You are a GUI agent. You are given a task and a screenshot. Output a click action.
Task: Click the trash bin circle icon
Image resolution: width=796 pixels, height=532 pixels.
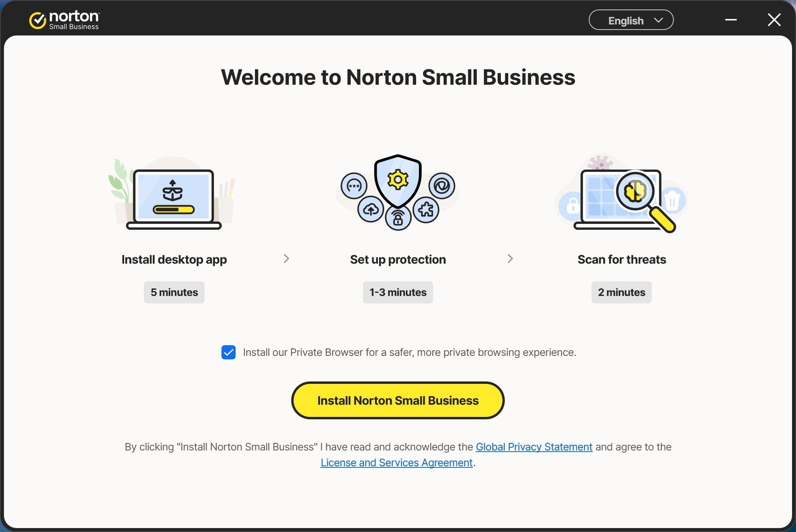(x=672, y=201)
